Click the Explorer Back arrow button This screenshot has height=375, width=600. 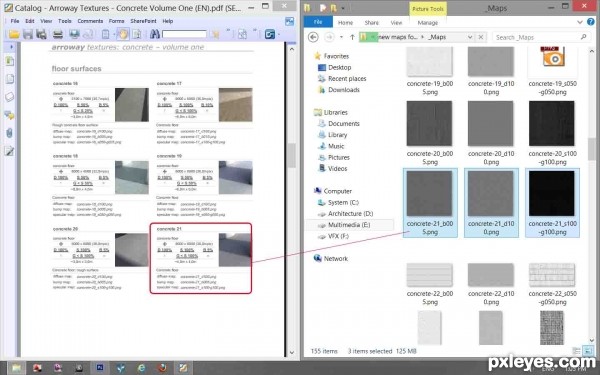click(313, 37)
